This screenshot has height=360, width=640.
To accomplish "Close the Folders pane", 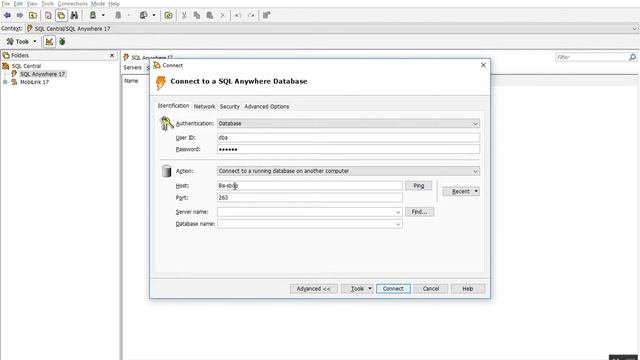I will pyautogui.click(x=112, y=55).
